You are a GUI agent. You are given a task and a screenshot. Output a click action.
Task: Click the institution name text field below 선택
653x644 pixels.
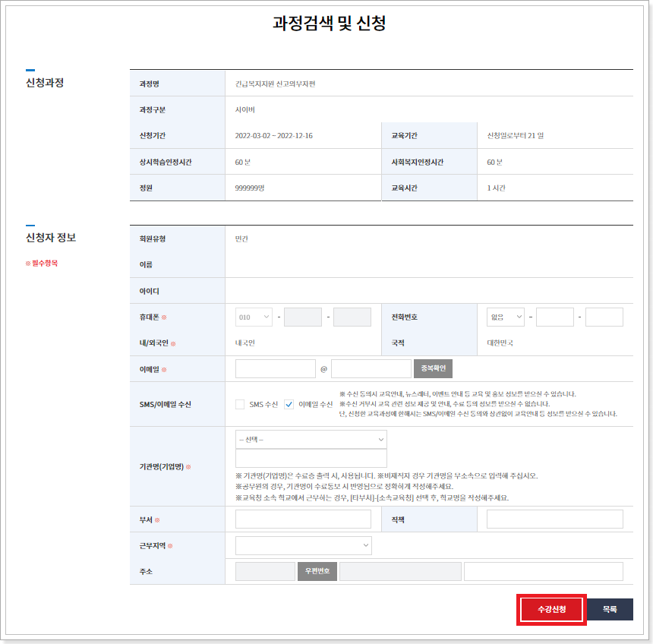(311, 456)
